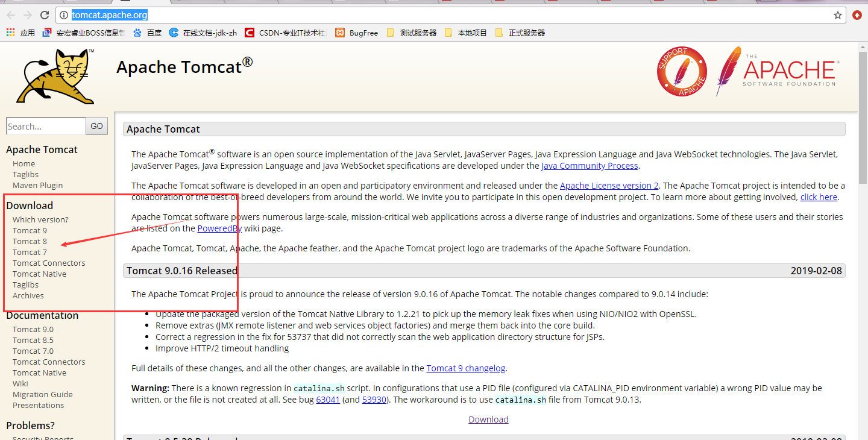Open the Maven Plugin link
868x440 pixels.
(x=37, y=185)
